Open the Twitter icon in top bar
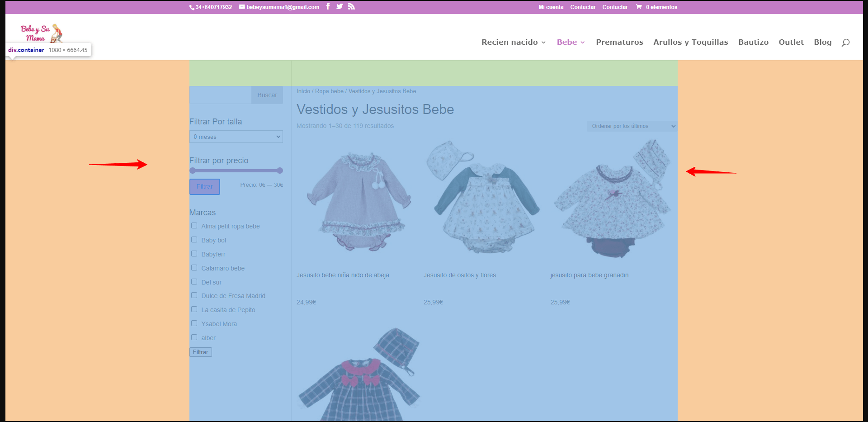The height and width of the screenshot is (422, 868). pos(340,6)
